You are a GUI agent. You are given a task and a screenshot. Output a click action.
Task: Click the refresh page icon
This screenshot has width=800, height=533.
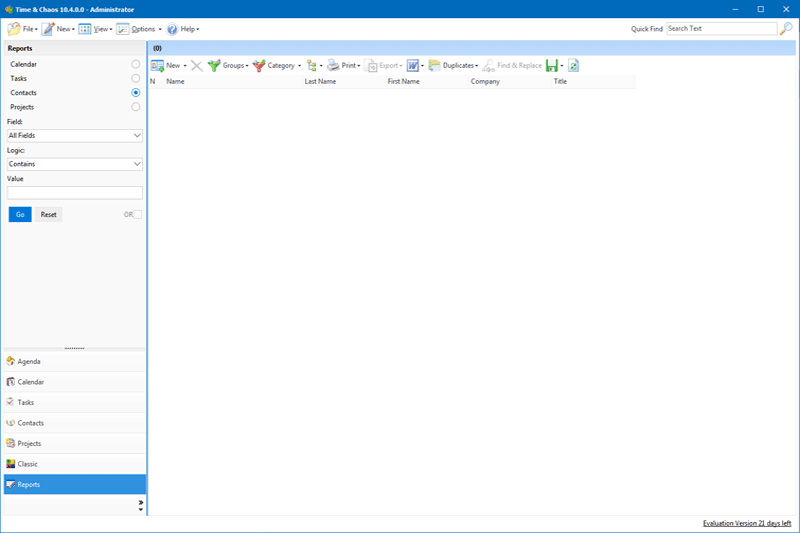573,65
